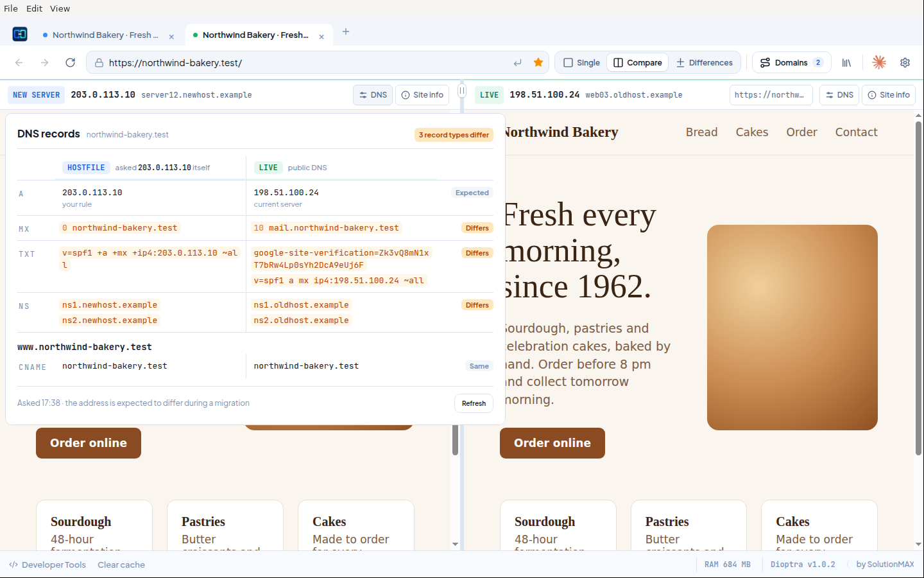
Task: Click the live pane URL field
Action: click(x=771, y=95)
